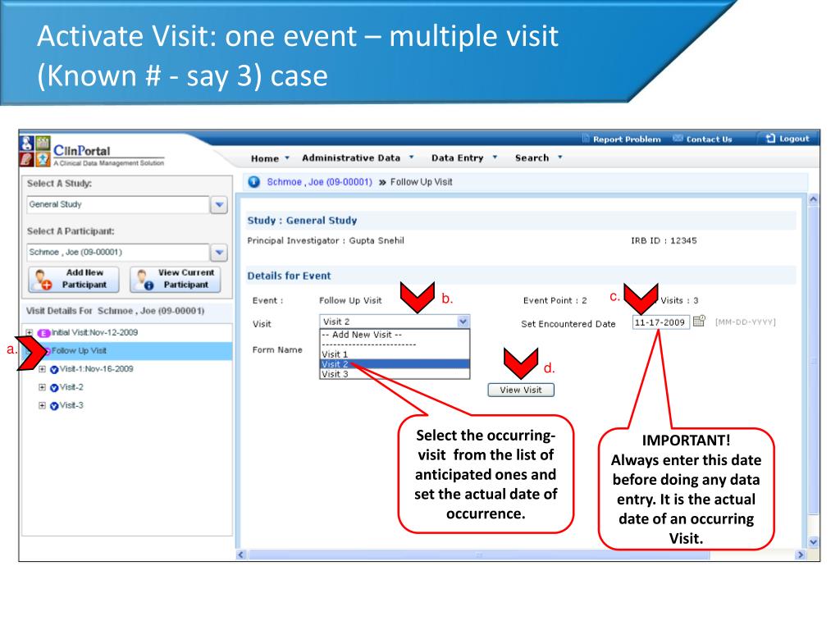The height and width of the screenshot is (630, 840).
Task: Click the Logout link
Action: pos(794,139)
